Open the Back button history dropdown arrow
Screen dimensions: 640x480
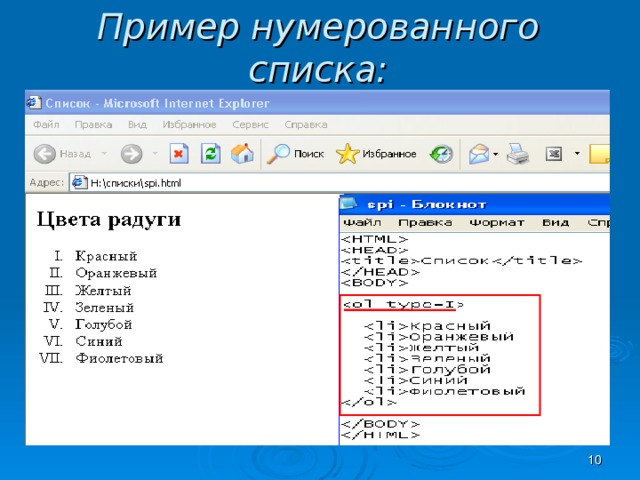pos(104,153)
